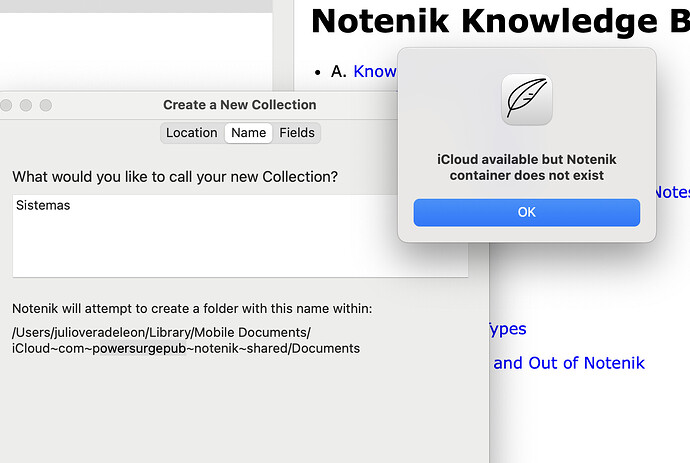690x463 pixels.
Task: Open the Fields tab
Action: 297,132
